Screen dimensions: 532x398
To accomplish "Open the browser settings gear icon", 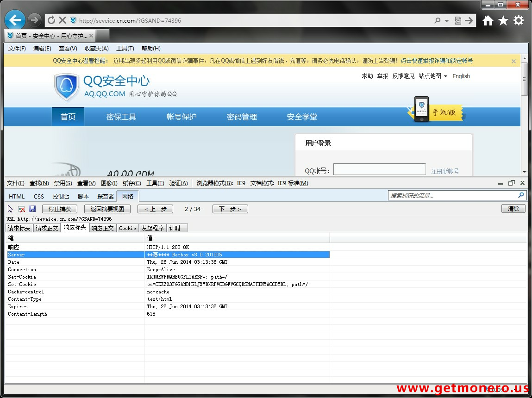I will [519, 20].
